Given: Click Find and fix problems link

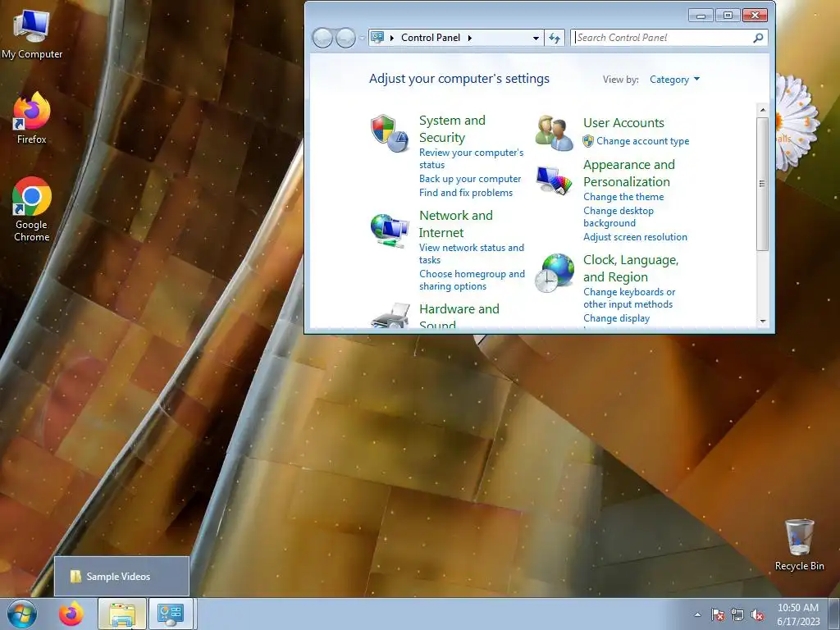Looking at the screenshot, I should click(466, 193).
